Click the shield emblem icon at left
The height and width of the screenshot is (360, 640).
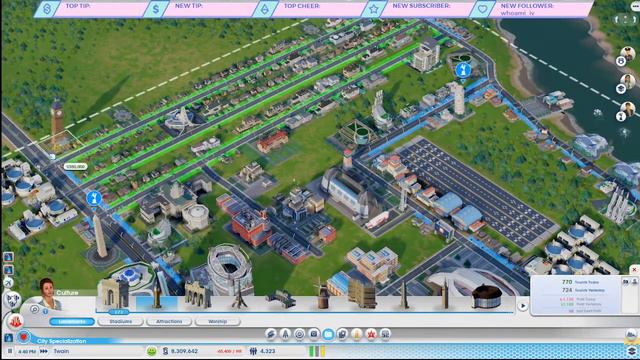click(12, 300)
